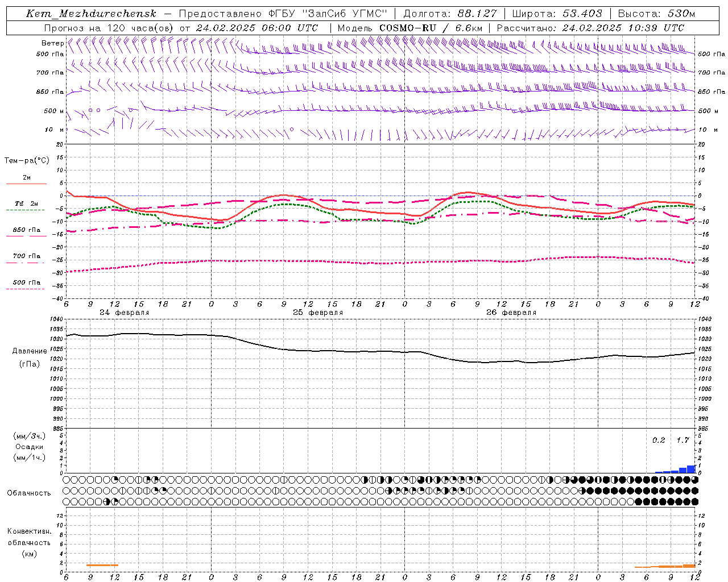
Task: Click the '24 февраля' date label
Action: point(124,313)
